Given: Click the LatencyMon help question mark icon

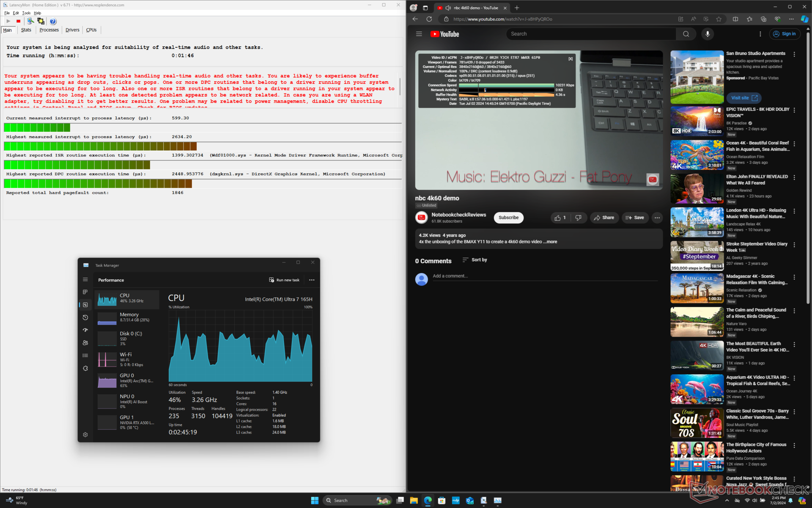Looking at the screenshot, I should tap(53, 21).
